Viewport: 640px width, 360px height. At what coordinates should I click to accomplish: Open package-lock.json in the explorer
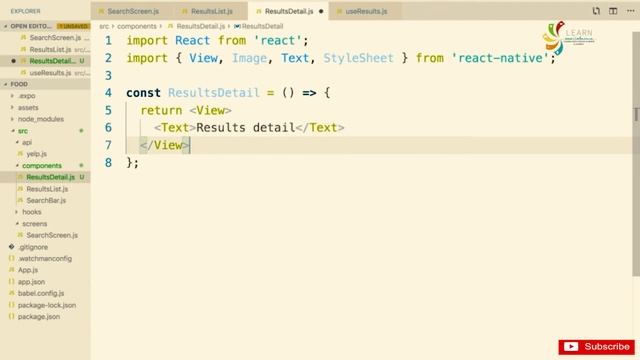click(x=47, y=305)
